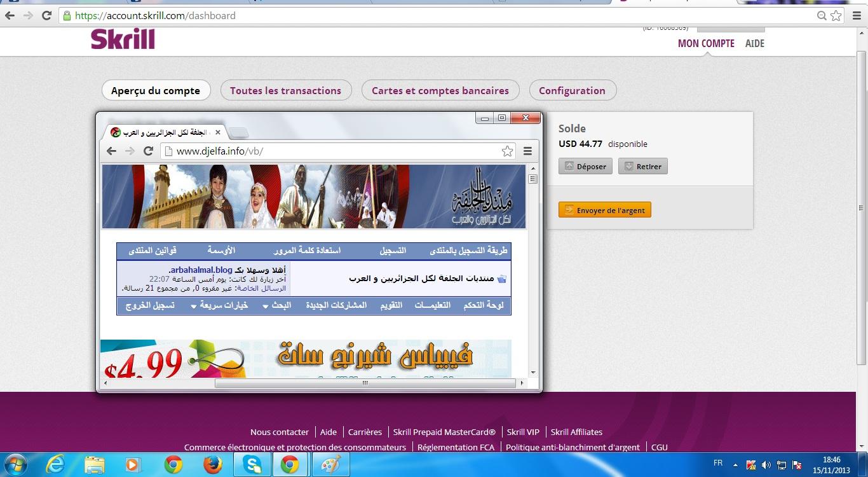The width and height of the screenshot is (868, 477).
Task: Open قوانين المنتدى in the forum top menu
Action: 153,251
